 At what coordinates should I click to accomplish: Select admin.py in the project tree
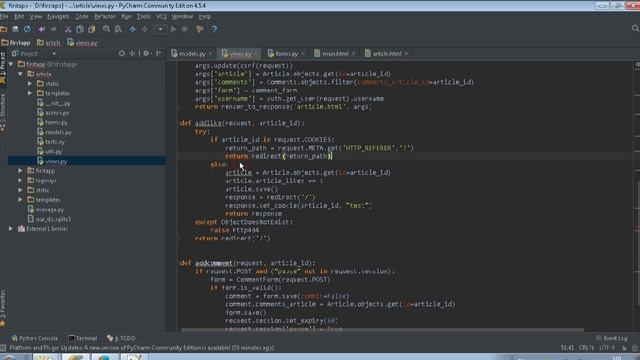click(x=53, y=113)
